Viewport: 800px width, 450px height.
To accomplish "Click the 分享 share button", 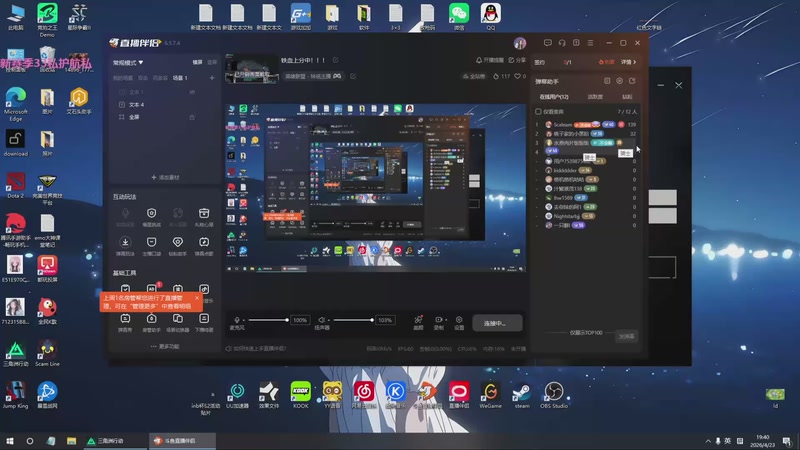I will pyautogui.click(x=517, y=60).
